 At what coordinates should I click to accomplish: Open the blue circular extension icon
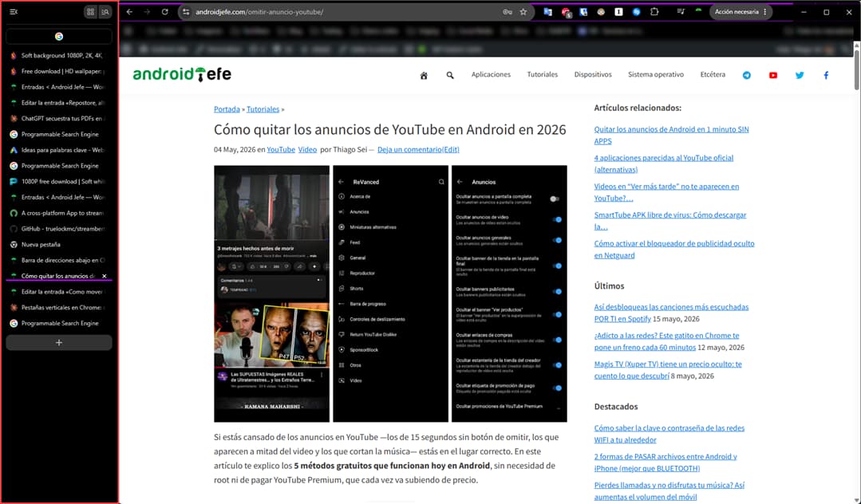[x=637, y=11]
